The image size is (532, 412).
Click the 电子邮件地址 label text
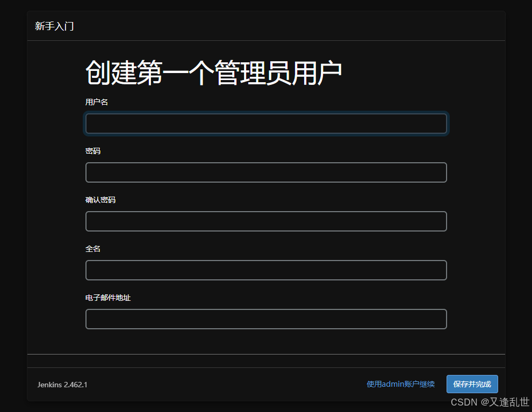tap(108, 298)
